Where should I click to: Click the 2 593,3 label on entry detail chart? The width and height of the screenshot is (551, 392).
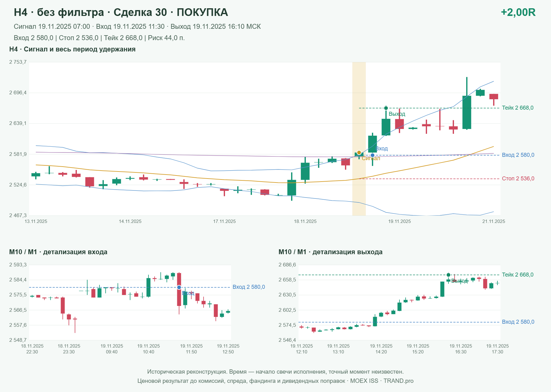point(18,265)
